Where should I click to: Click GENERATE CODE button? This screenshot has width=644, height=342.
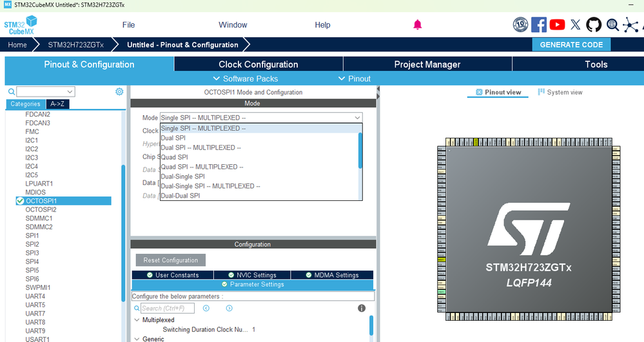(x=571, y=44)
